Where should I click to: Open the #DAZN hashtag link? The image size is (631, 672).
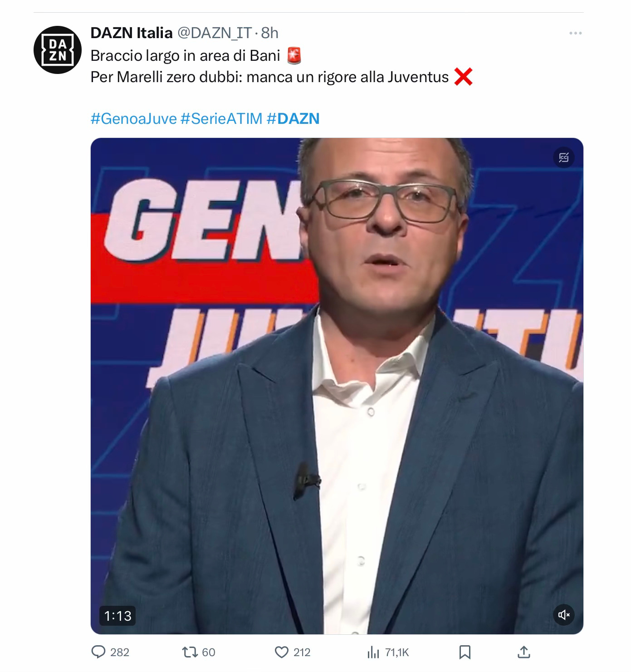(x=293, y=118)
